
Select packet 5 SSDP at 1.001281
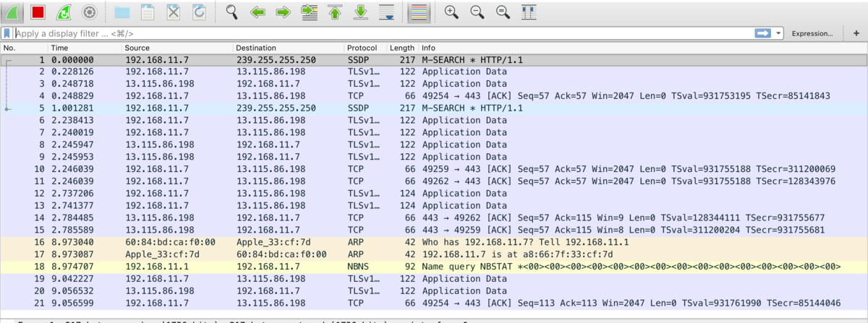434,108
